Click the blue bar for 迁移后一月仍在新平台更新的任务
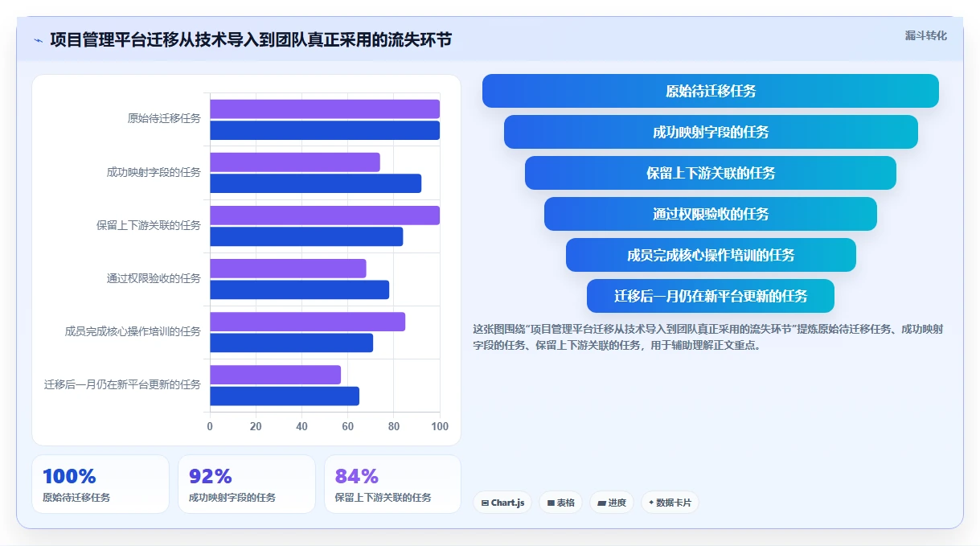The width and height of the screenshot is (980, 546). 285,396
